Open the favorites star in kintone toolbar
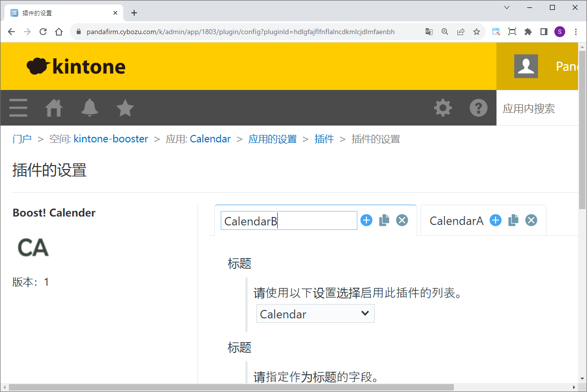Screen dimensions: 587x392 125,108
